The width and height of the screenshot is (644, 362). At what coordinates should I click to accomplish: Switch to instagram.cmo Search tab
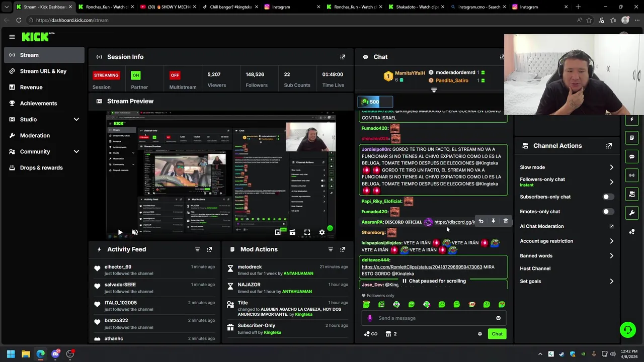(479, 7)
